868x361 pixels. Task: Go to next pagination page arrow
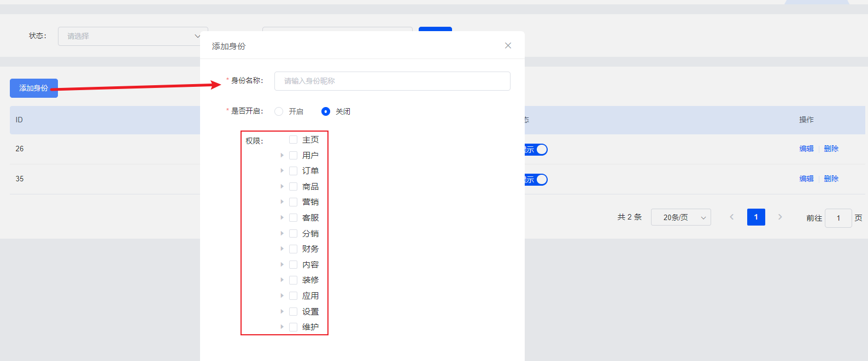[780, 217]
